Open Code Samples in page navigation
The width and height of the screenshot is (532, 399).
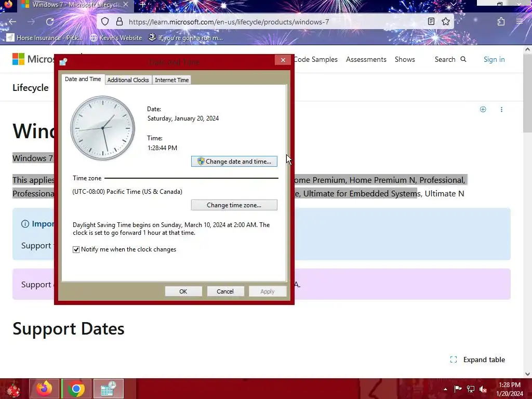pos(316,59)
